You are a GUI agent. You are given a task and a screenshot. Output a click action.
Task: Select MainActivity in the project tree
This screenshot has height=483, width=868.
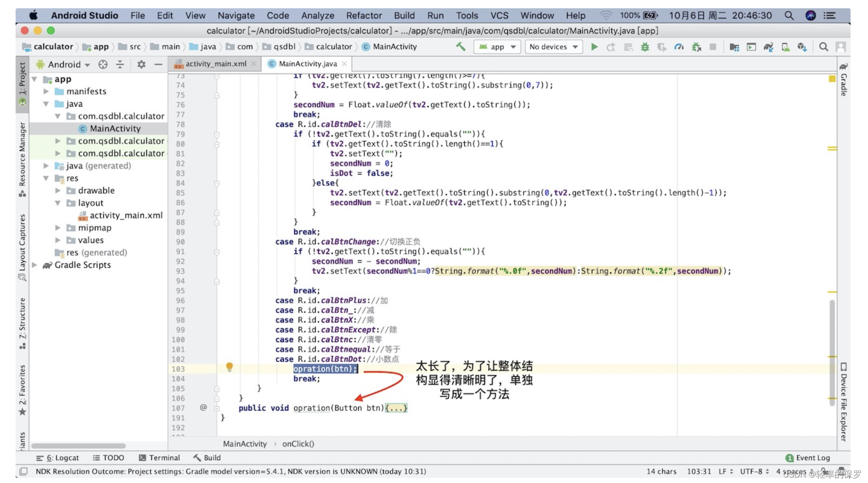click(x=115, y=129)
